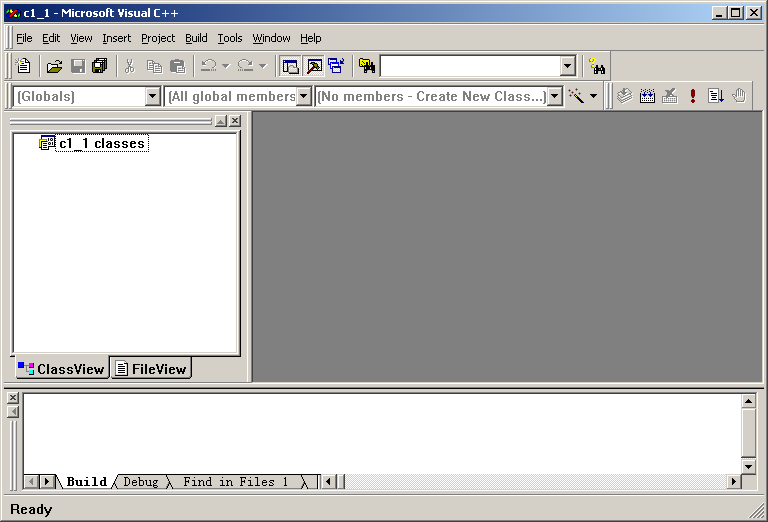
Task: Select the Debug output tab
Action: coord(141,482)
